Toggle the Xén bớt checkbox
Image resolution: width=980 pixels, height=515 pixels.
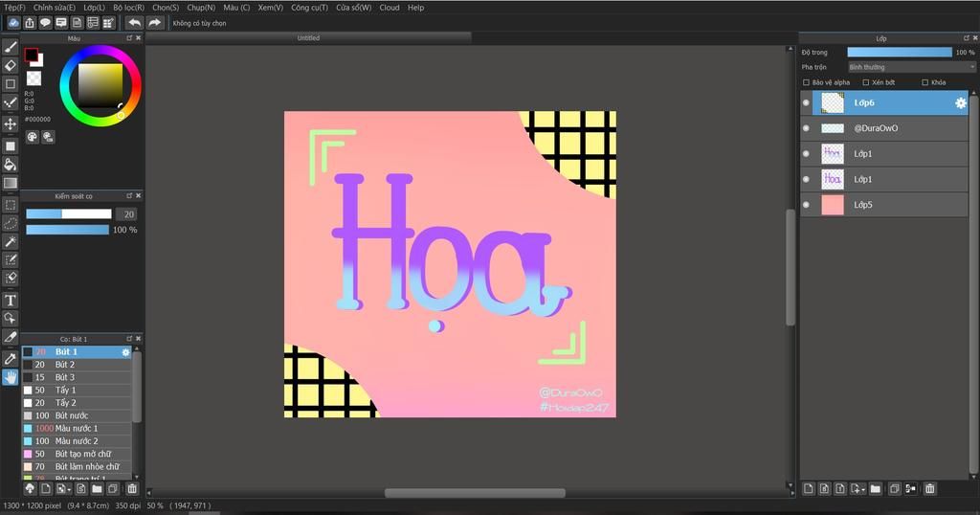(x=865, y=82)
